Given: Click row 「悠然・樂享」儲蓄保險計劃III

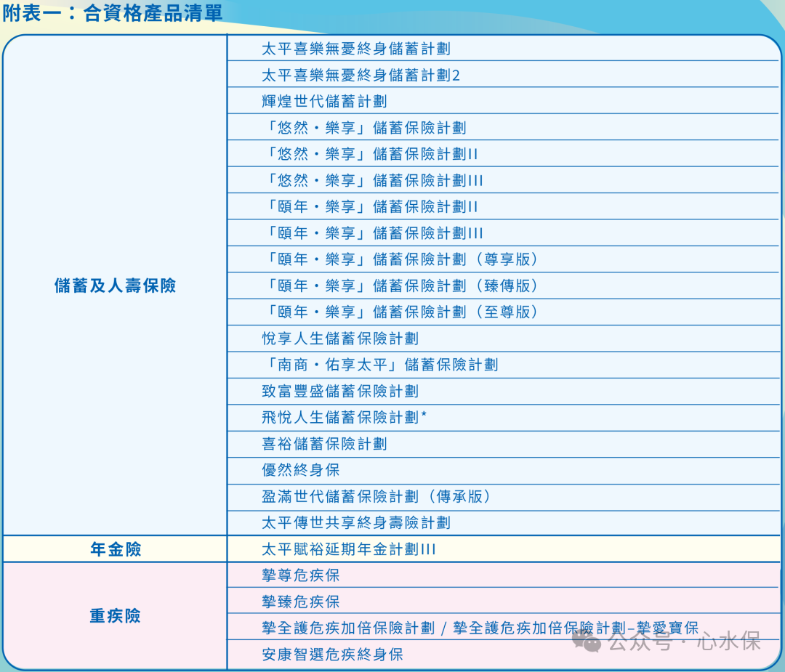Looking at the screenshot, I should (x=504, y=180).
